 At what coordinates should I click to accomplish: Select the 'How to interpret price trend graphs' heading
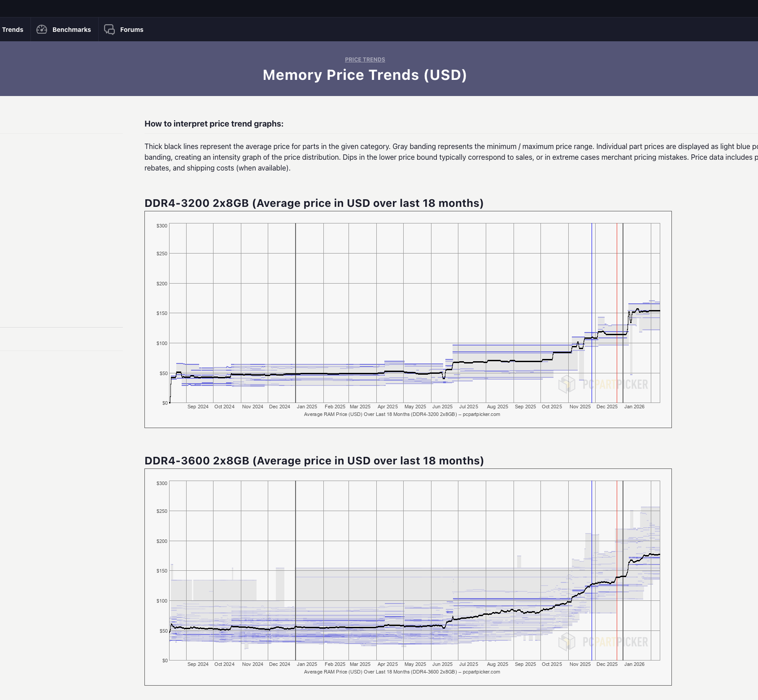point(214,124)
